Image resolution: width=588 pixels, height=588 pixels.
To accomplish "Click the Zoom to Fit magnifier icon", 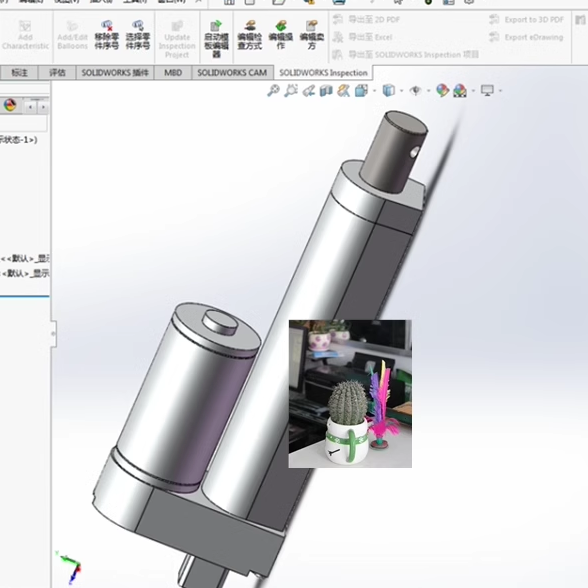I will tap(273, 90).
